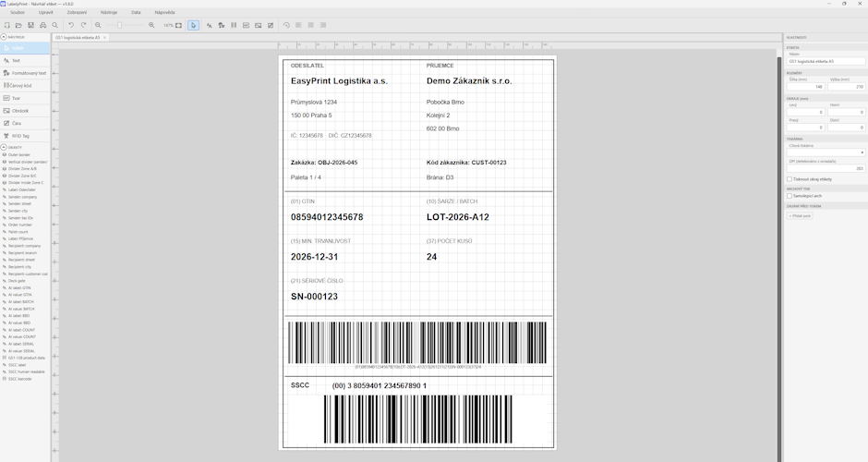Screen dimensions: 868x462
Task: Click the Přidat pole button
Action: point(800,215)
